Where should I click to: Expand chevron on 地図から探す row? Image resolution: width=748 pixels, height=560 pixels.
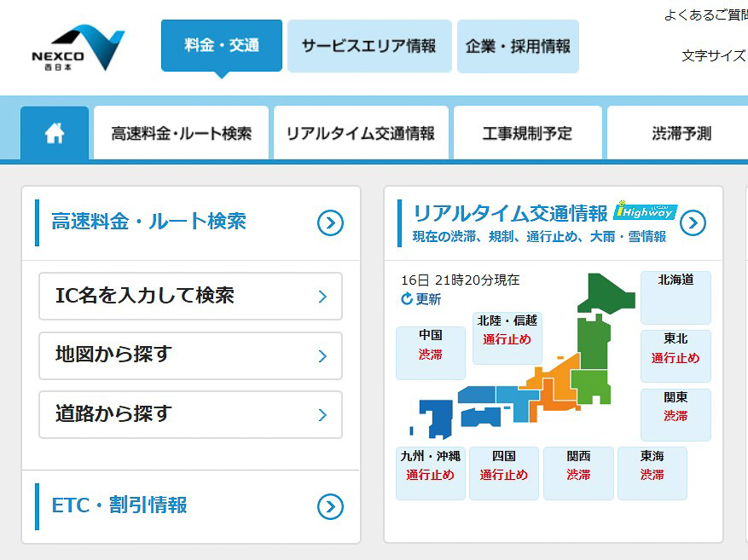pyautogui.click(x=322, y=356)
